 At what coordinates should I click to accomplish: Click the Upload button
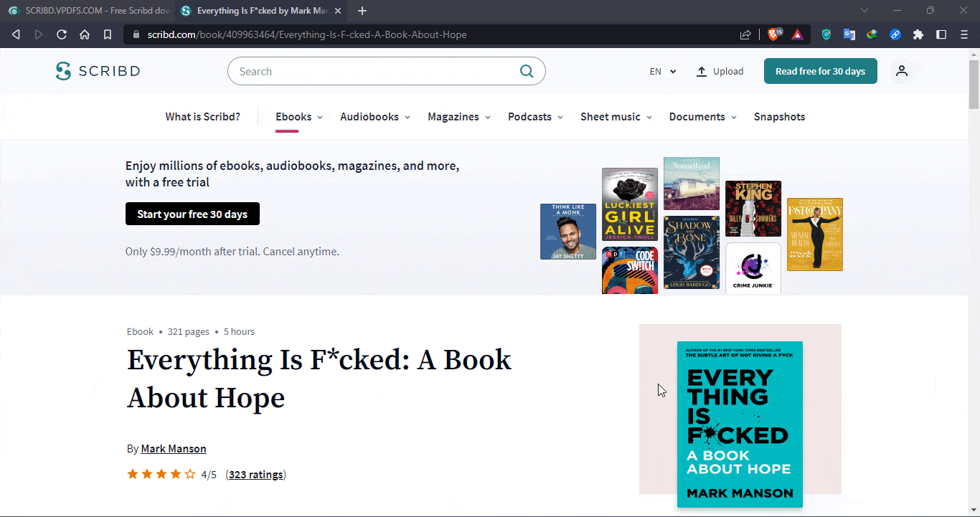[720, 72]
